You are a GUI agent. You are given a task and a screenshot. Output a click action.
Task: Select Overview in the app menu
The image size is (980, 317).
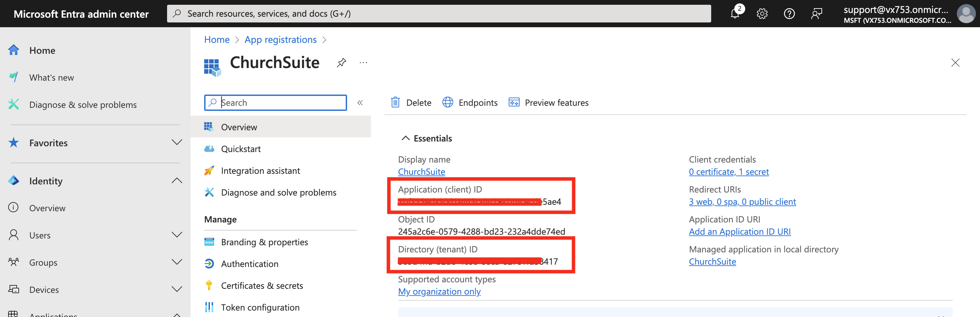coord(281,127)
